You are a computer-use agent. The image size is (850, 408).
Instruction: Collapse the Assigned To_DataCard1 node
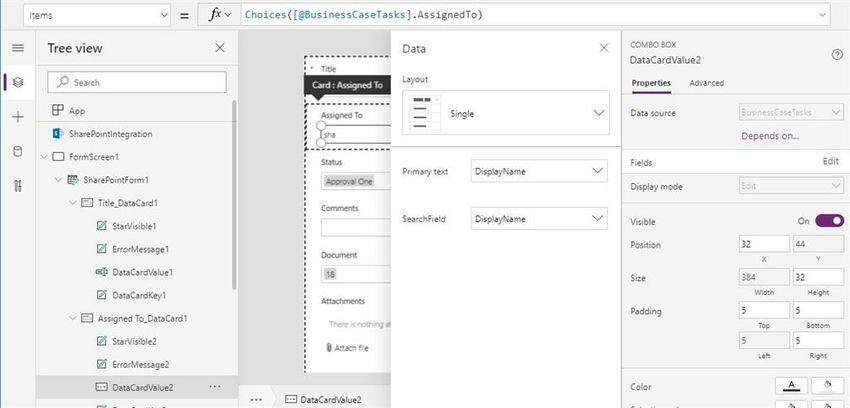pyautogui.click(x=73, y=319)
